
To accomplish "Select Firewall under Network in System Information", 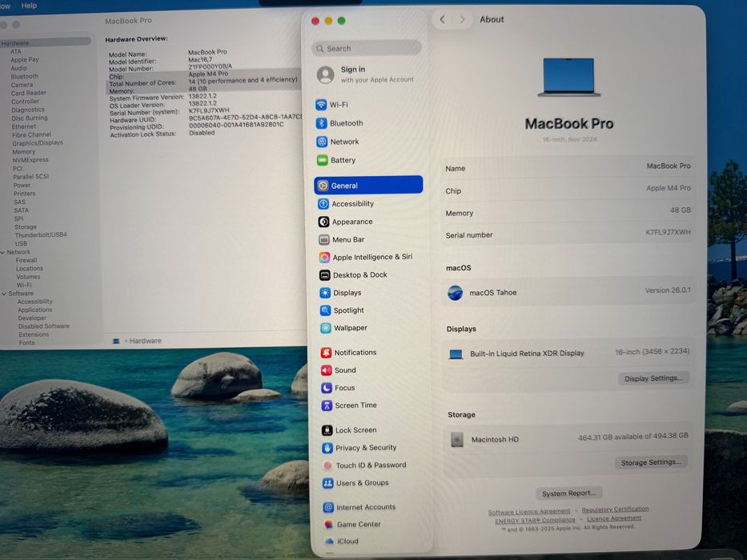I will tap(26, 261).
